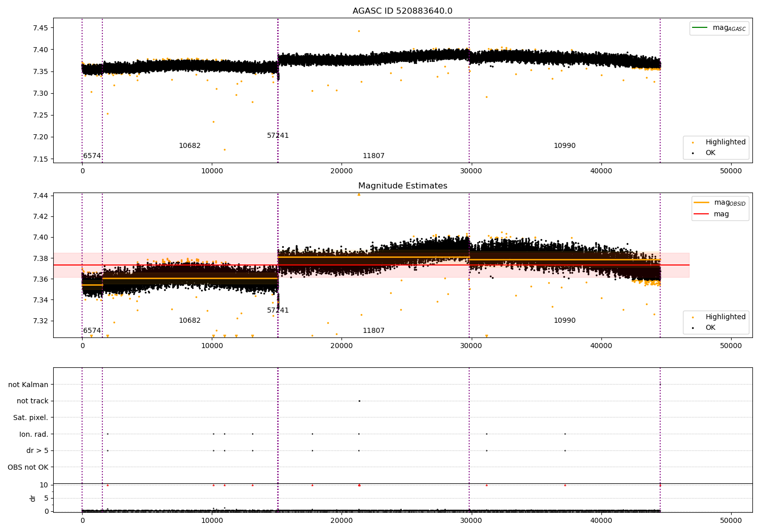The image size is (760, 532).
Task: Click the 7.44 y-axis tick label
Action: 41,196
